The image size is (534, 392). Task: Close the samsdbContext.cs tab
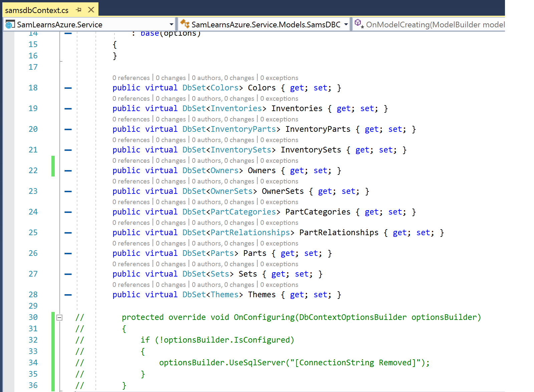(x=91, y=10)
